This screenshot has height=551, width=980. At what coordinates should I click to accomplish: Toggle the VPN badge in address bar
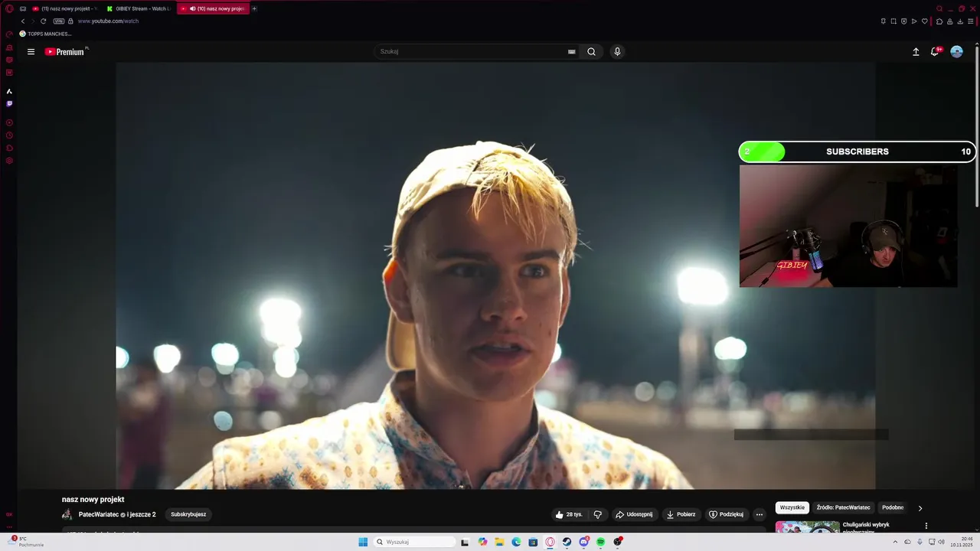point(59,21)
